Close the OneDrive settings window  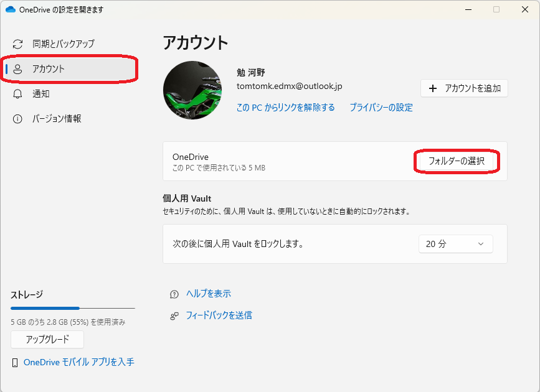tap(525, 9)
